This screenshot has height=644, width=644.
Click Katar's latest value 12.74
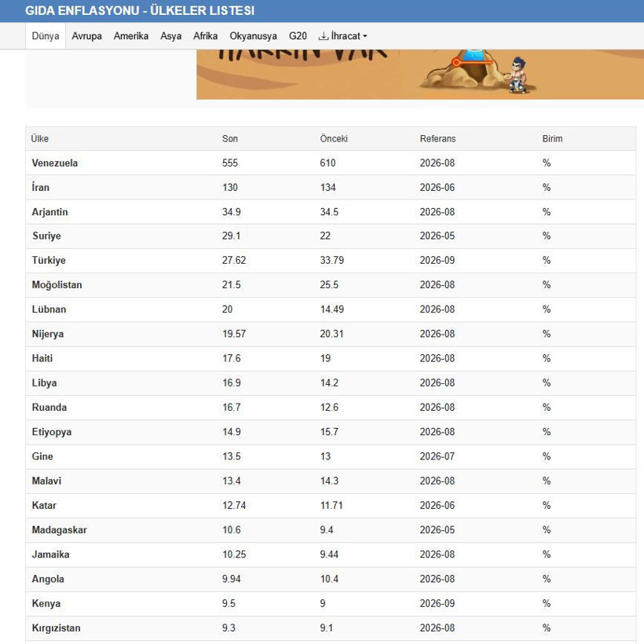(x=234, y=505)
